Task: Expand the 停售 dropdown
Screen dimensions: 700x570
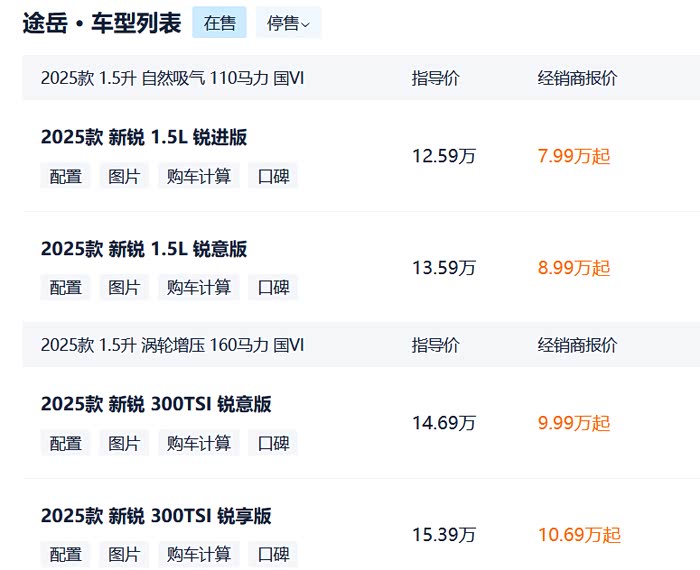Action: [288, 23]
